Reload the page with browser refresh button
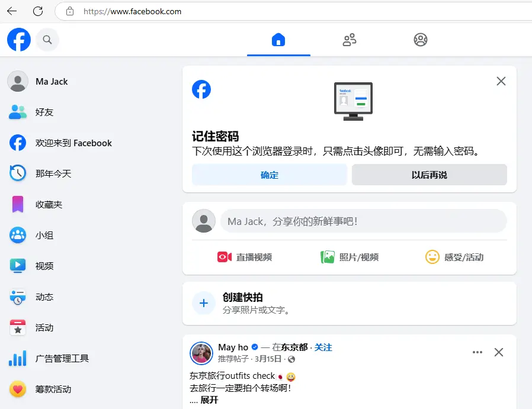Image resolution: width=532 pixels, height=409 pixels. tap(38, 11)
